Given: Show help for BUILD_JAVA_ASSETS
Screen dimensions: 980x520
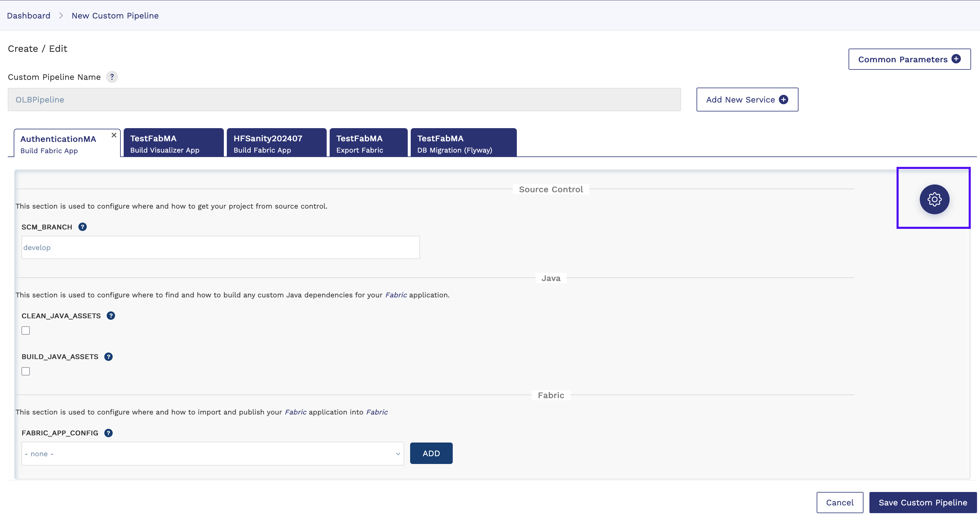Looking at the screenshot, I should pos(108,356).
